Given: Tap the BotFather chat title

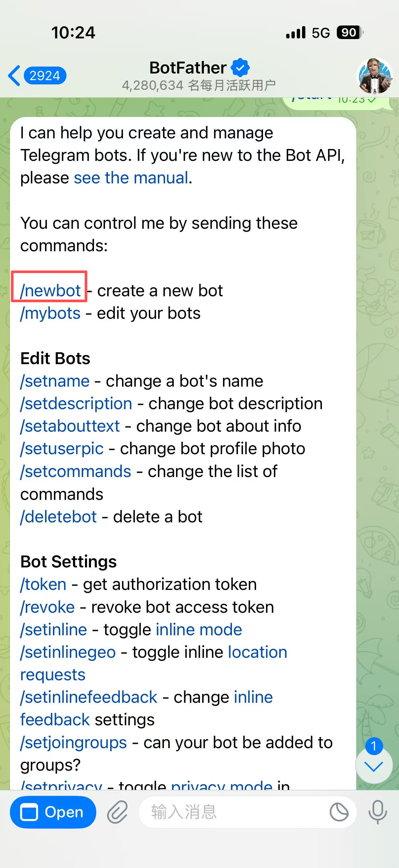Looking at the screenshot, I should (188, 68).
